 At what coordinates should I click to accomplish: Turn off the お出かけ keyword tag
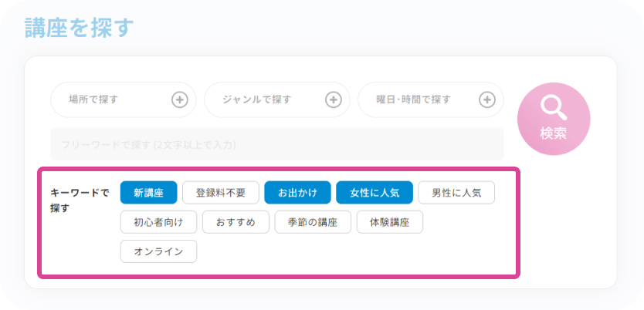click(297, 192)
